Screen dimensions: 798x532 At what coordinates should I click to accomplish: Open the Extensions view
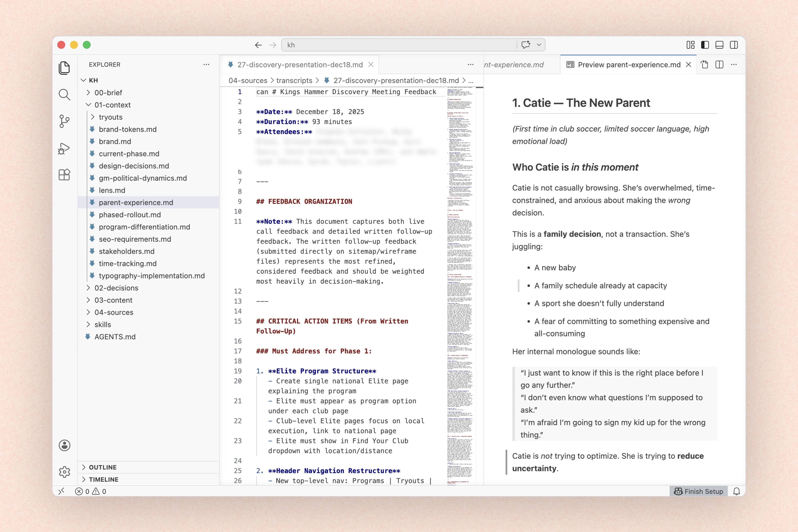64,175
